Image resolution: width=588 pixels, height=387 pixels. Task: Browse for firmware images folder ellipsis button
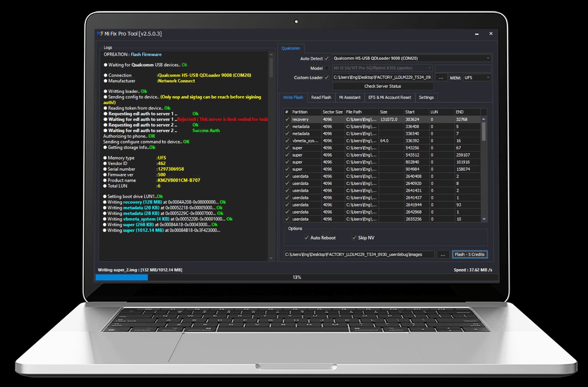(x=443, y=255)
